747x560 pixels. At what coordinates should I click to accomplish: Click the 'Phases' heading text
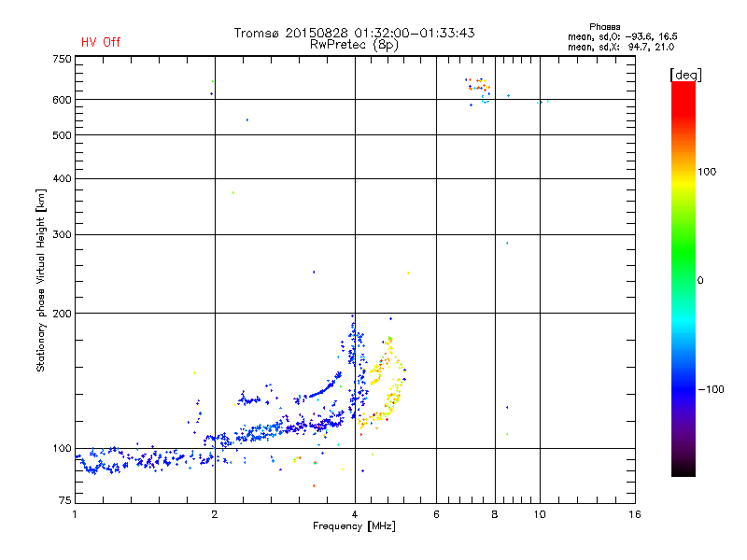tap(604, 27)
